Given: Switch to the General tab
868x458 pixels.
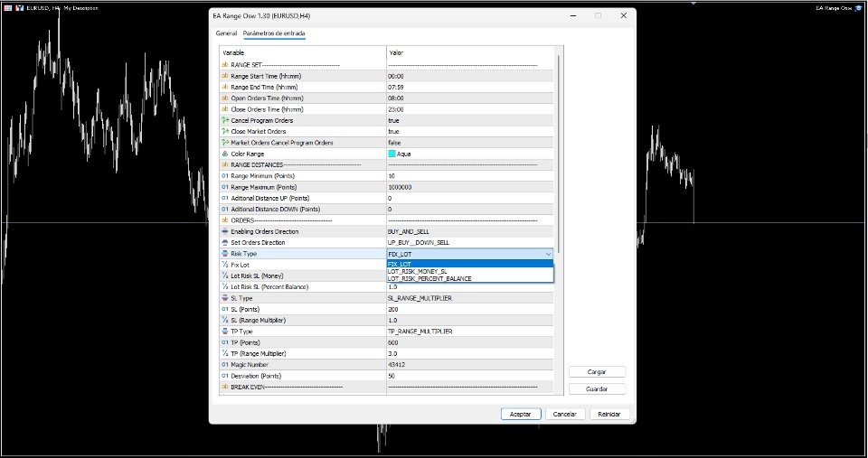Looking at the screenshot, I should [226, 33].
